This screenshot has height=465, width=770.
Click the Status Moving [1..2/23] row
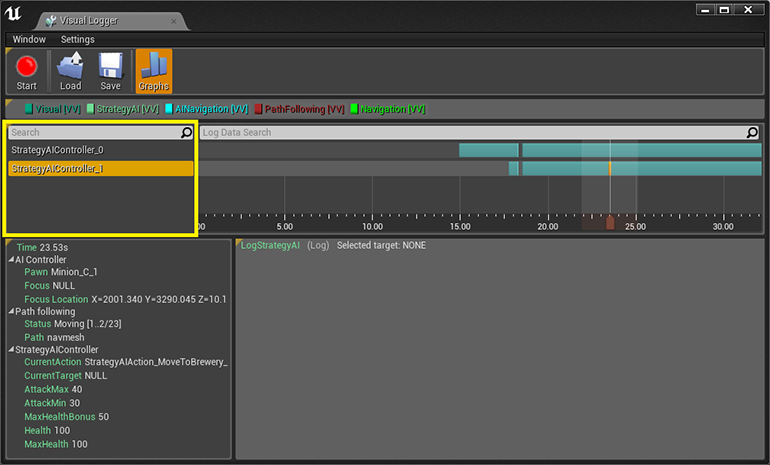click(73, 324)
